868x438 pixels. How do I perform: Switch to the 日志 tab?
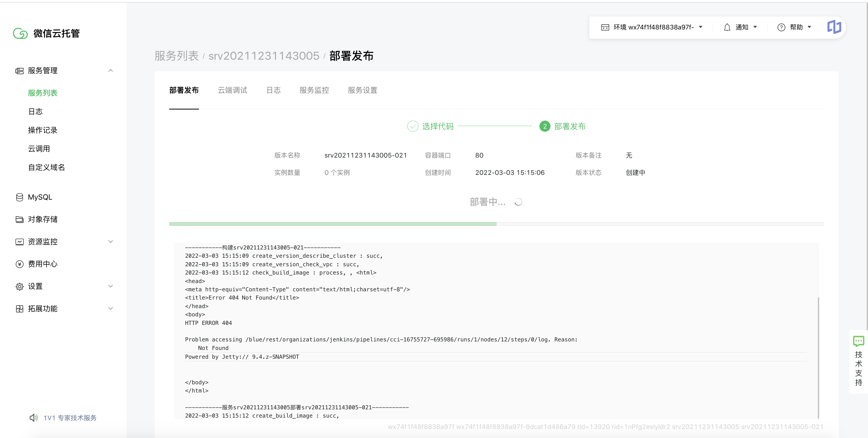[274, 90]
